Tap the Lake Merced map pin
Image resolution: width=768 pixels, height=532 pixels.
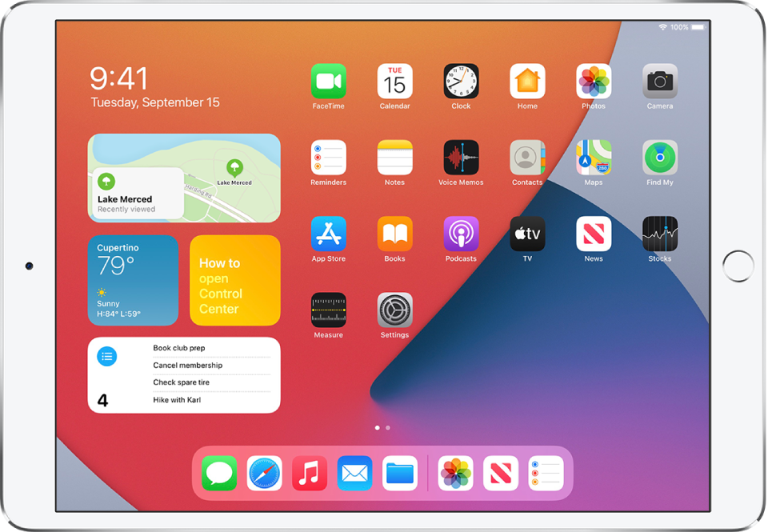[x=234, y=167]
